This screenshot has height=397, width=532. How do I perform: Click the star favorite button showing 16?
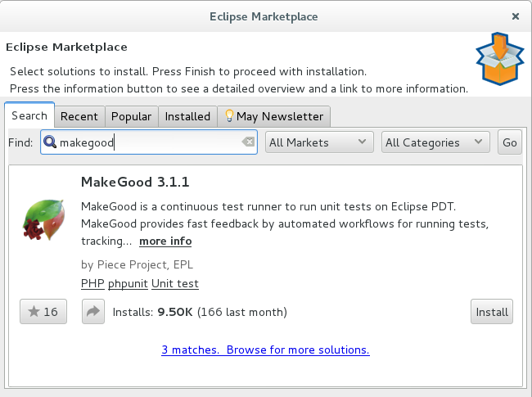point(43,312)
